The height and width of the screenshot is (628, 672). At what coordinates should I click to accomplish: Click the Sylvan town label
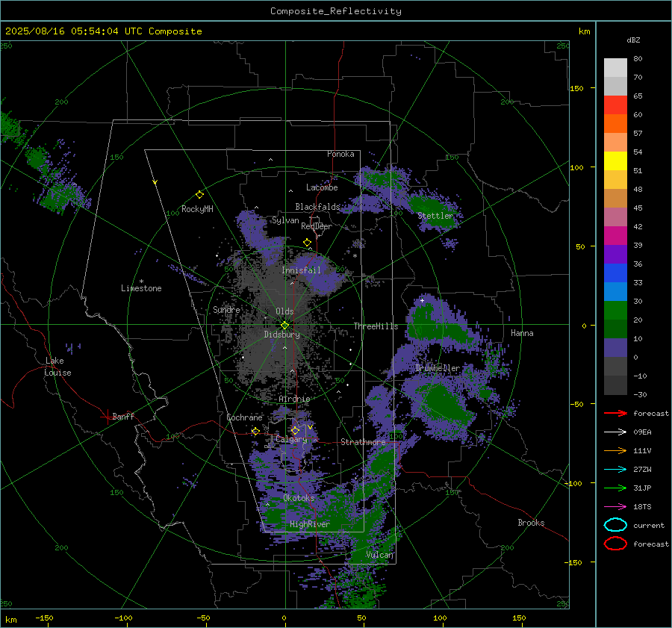(x=285, y=220)
